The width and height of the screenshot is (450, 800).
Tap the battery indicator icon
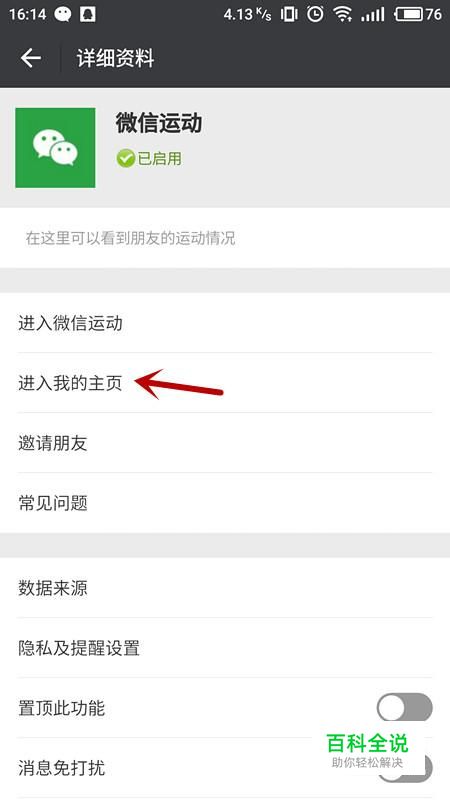point(408,14)
